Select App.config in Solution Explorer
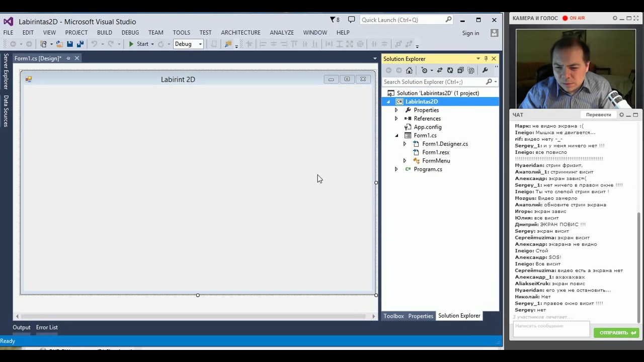This screenshot has height=362, width=644. [x=428, y=127]
